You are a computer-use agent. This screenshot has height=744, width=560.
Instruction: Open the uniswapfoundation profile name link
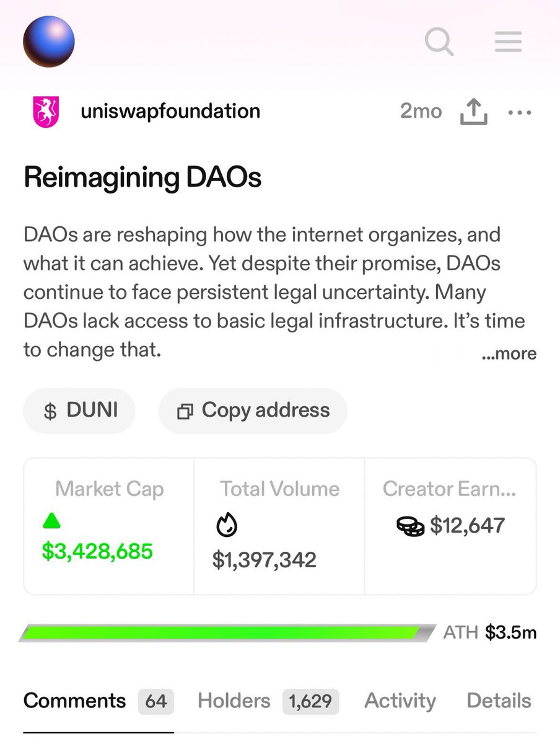pos(170,112)
